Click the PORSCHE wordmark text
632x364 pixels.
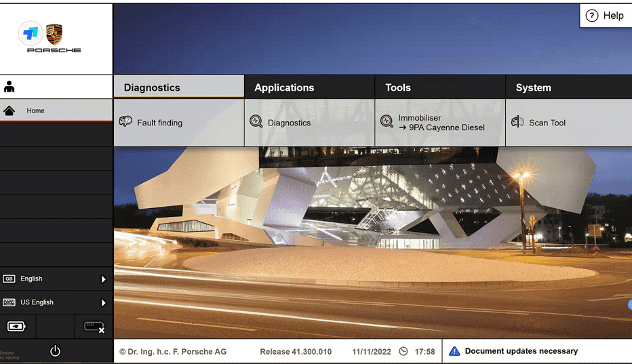[54, 50]
